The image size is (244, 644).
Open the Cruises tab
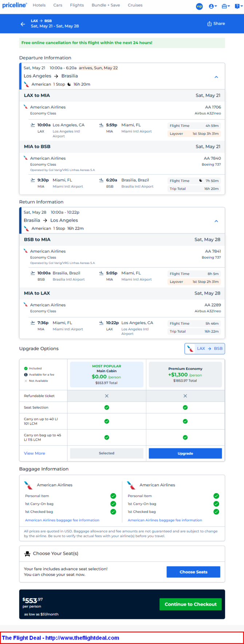coord(135,5)
